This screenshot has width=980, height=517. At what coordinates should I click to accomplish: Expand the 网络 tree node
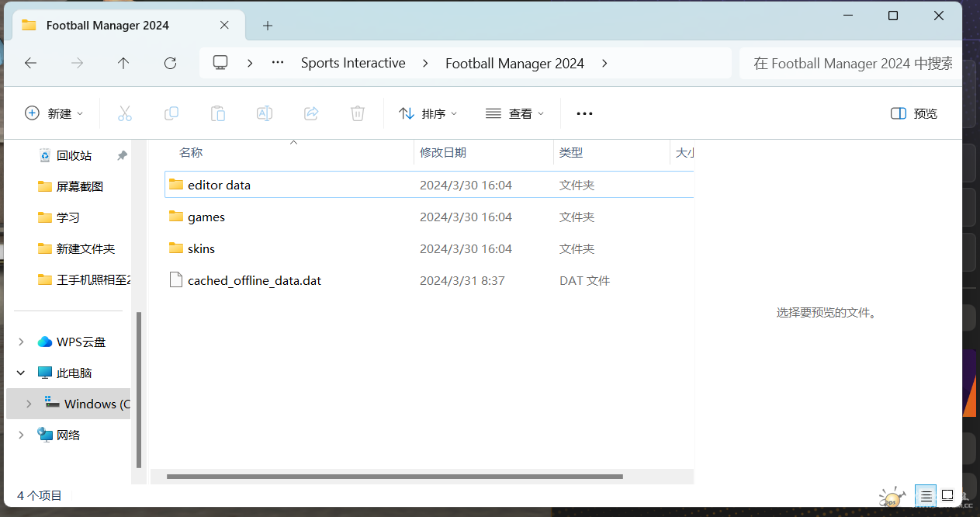[21, 435]
